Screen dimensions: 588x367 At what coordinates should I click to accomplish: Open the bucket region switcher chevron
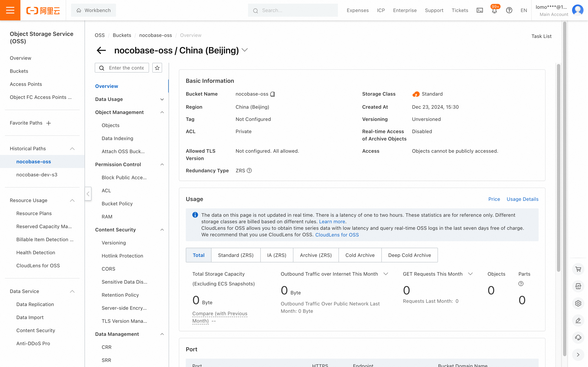tap(245, 50)
